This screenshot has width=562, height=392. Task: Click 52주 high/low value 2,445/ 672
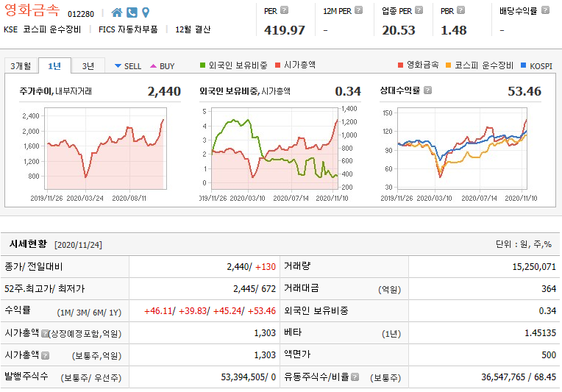255,289
